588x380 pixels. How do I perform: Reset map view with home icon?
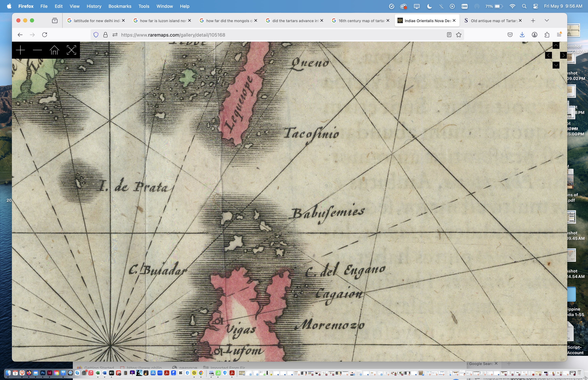(x=54, y=50)
